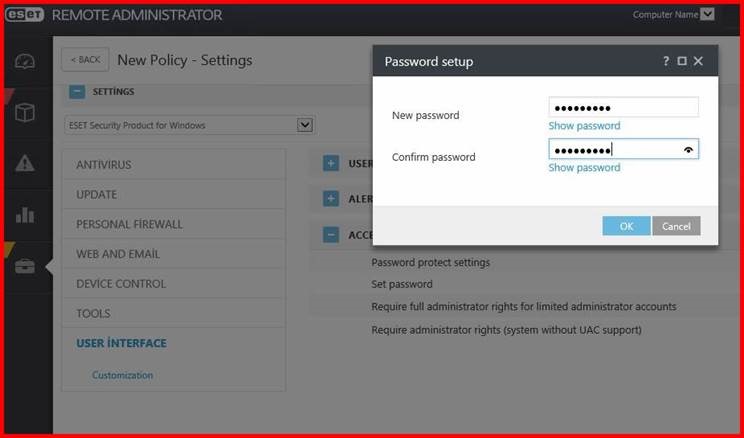
Task: Select the ANTIVIRUS settings category
Action: [x=174, y=165]
